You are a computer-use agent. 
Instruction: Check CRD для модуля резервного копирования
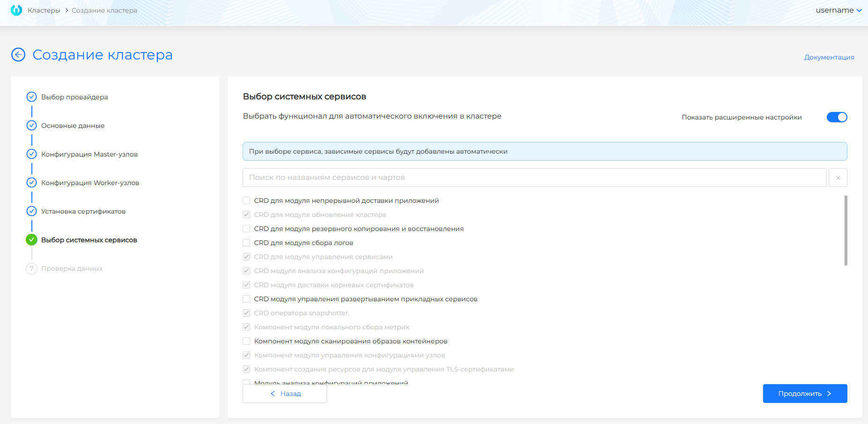pyautogui.click(x=246, y=229)
